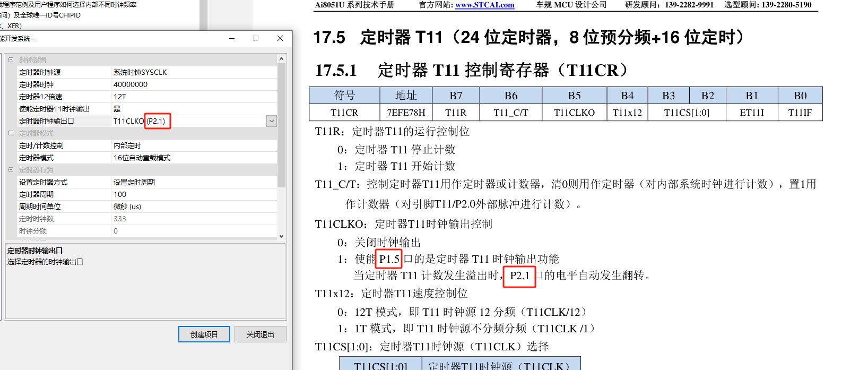Click the 地址 header cell in table

point(406,96)
